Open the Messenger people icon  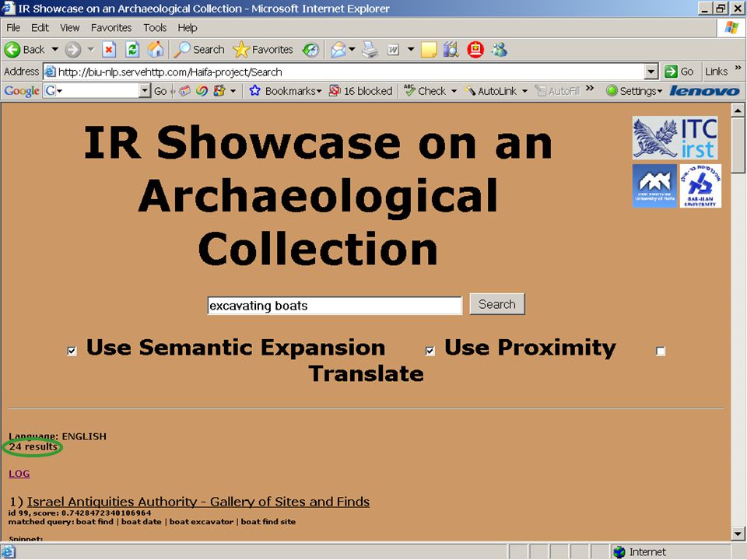(x=500, y=50)
